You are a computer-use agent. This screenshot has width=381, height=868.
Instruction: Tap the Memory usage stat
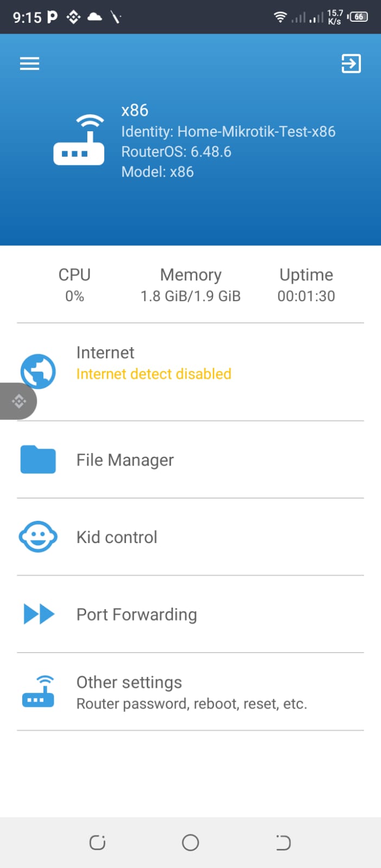point(190,285)
